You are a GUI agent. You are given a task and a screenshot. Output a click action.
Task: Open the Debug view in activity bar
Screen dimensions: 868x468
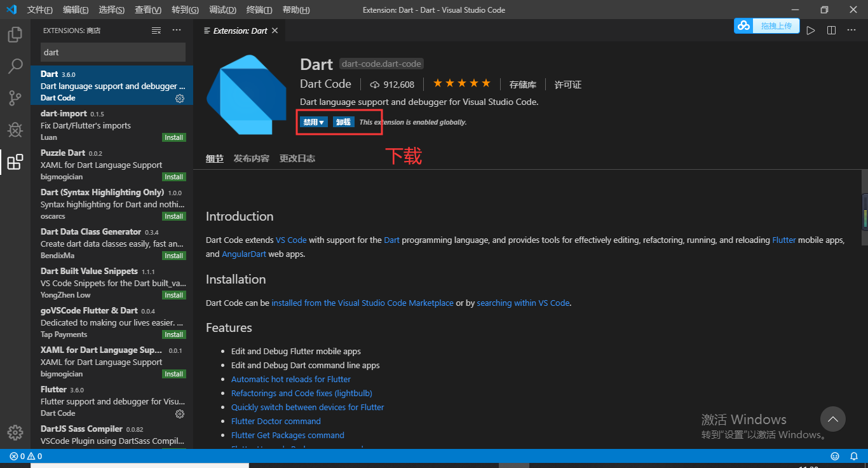pos(15,130)
